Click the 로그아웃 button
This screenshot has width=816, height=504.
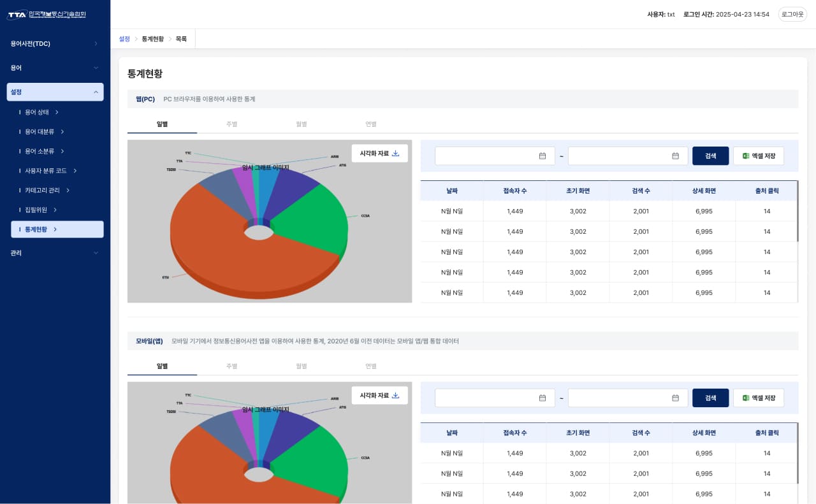(792, 14)
